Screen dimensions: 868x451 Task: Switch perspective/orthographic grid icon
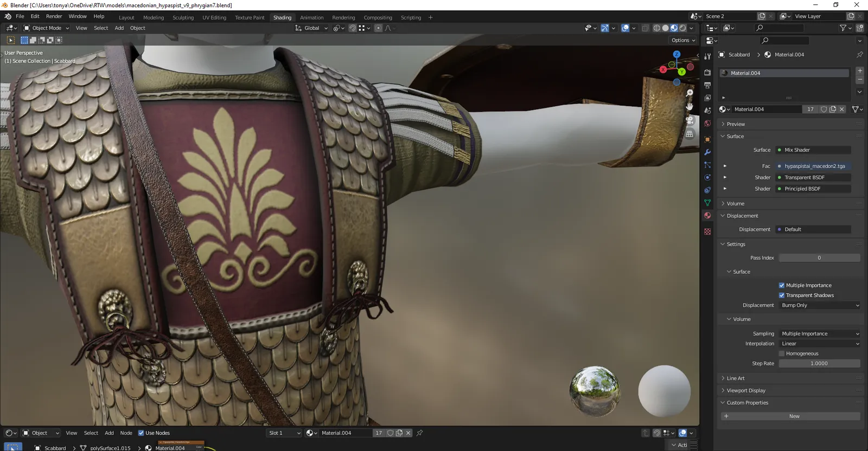tap(690, 134)
